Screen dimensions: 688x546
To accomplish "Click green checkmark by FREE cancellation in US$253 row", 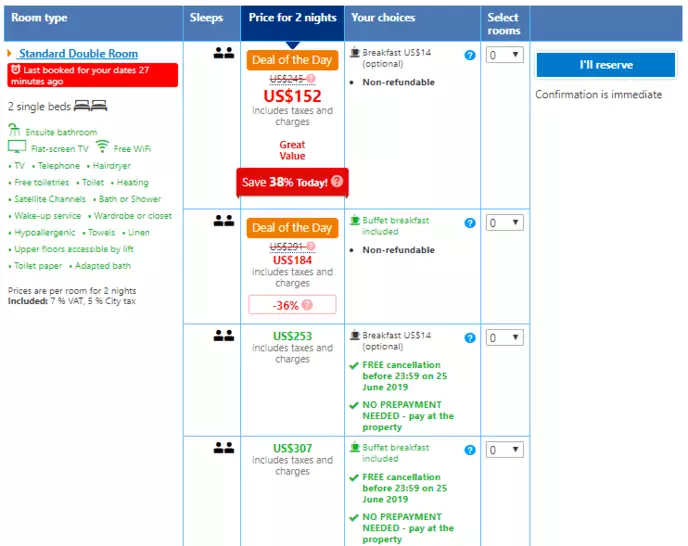I will pos(354,365).
